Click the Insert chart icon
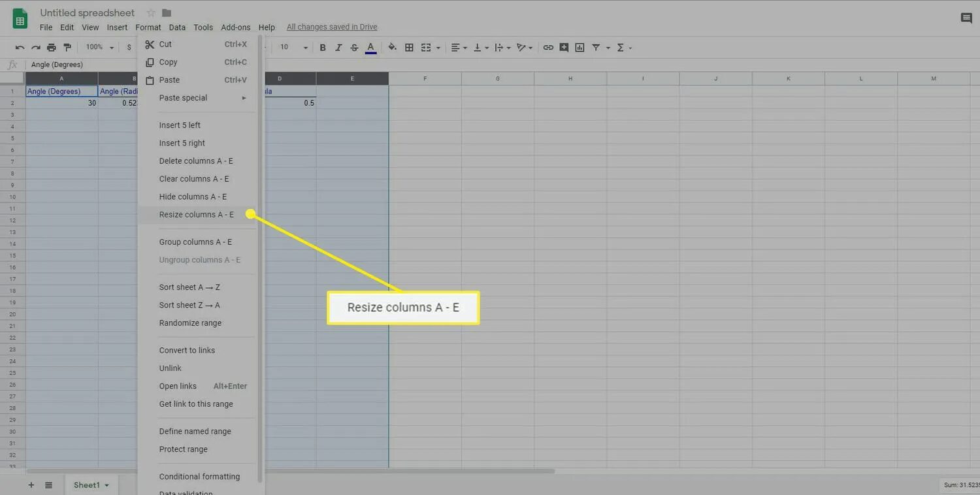Image resolution: width=980 pixels, height=495 pixels. [x=580, y=48]
